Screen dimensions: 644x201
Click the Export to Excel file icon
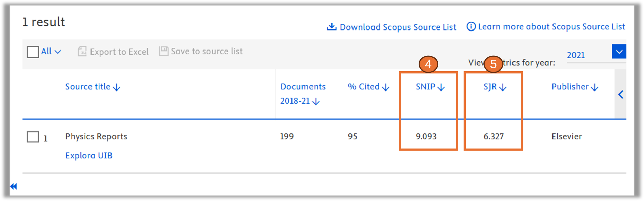click(x=82, y=52)
